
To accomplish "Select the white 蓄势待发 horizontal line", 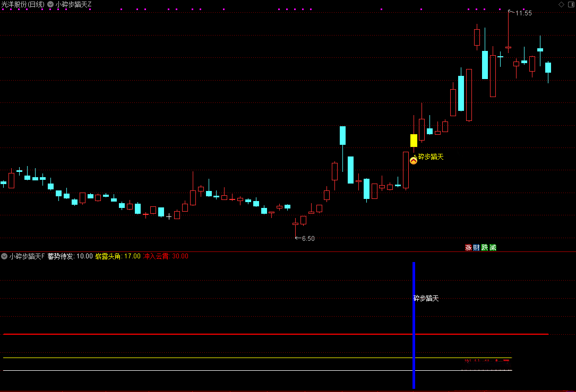I will pos(257,371).
